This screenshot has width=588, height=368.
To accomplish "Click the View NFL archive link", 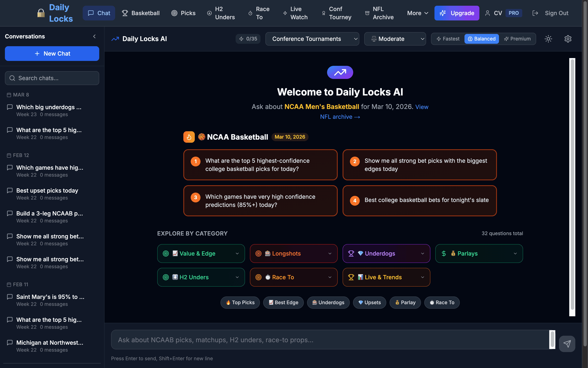I will [340, 117].
